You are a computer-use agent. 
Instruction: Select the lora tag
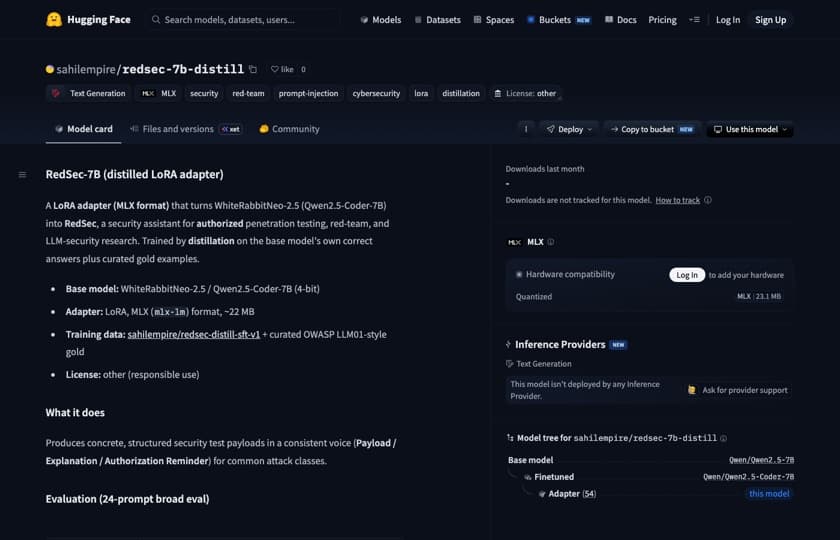click(x=421, y=93)
